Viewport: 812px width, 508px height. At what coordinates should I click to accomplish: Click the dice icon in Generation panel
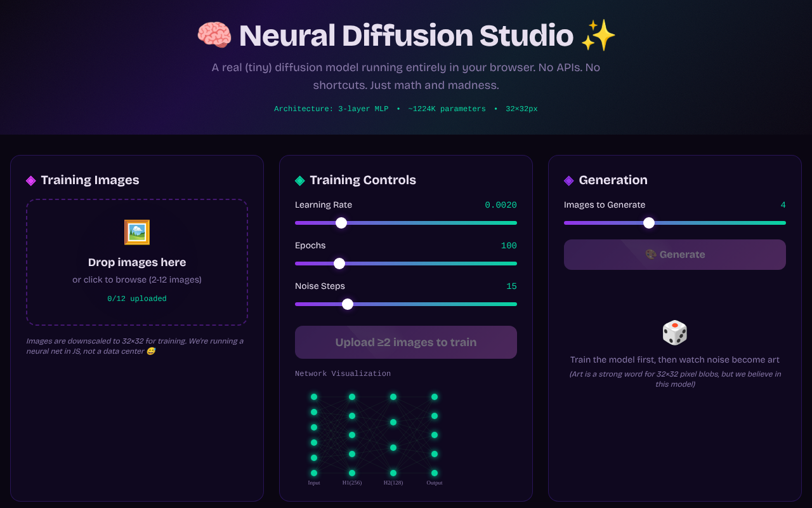674,333
